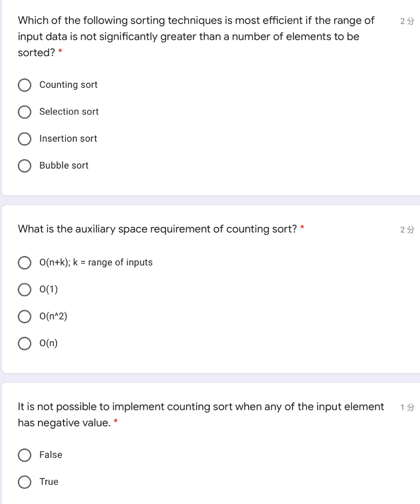The image size is (420, 504).
Task: Mark Bubble sort radio button as answer
Action: pyautogui.click(x=25, y=166)
